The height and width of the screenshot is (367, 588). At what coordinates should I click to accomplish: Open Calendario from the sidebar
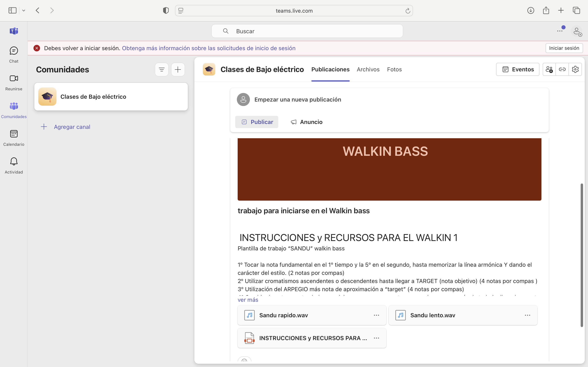pyautogui.click(x=14, y=137)
